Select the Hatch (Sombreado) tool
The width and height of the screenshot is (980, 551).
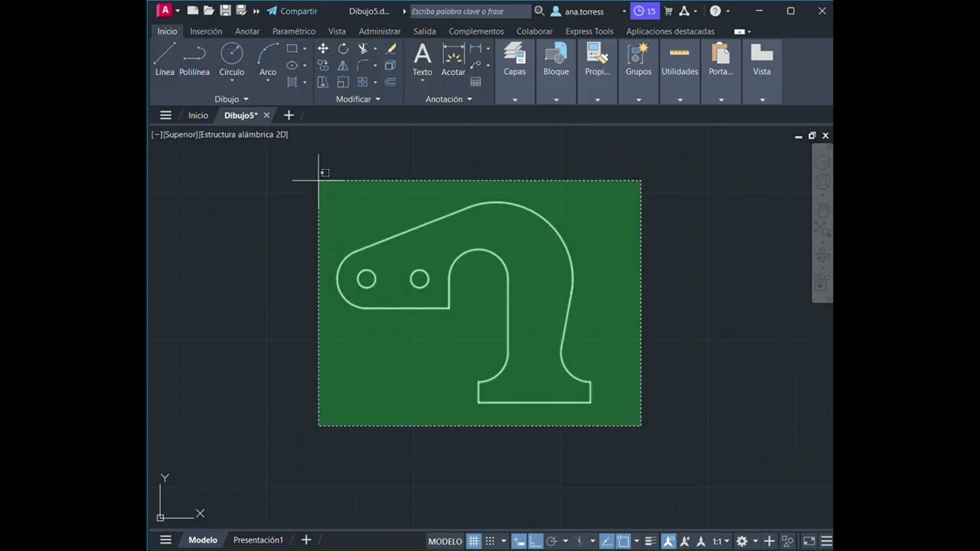point(292,82)
